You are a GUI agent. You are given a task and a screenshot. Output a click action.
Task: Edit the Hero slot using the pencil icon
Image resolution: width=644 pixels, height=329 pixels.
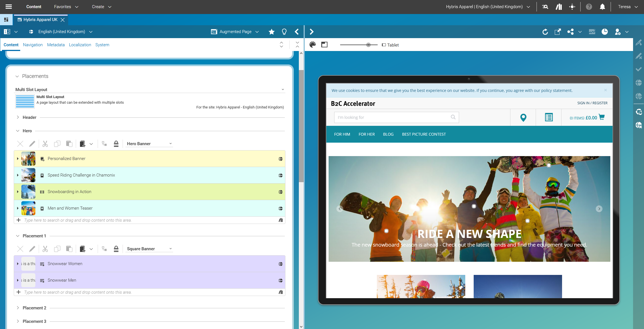coord(32,143)
